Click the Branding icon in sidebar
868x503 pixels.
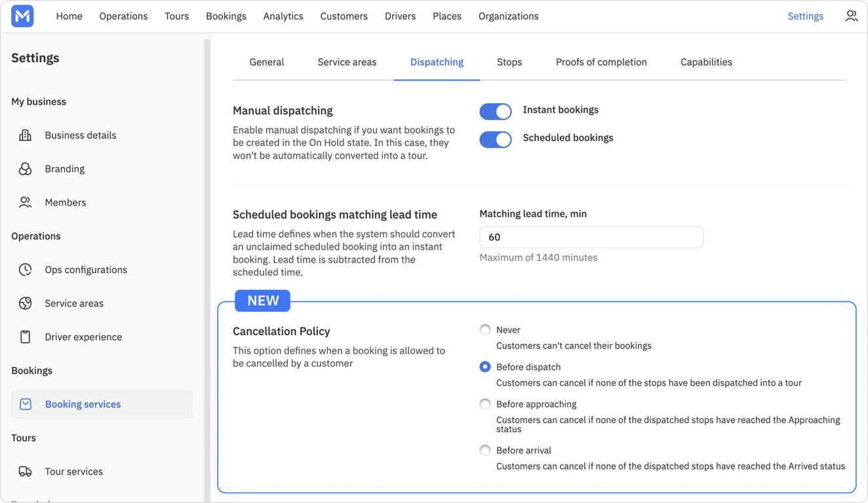(26, 169)
